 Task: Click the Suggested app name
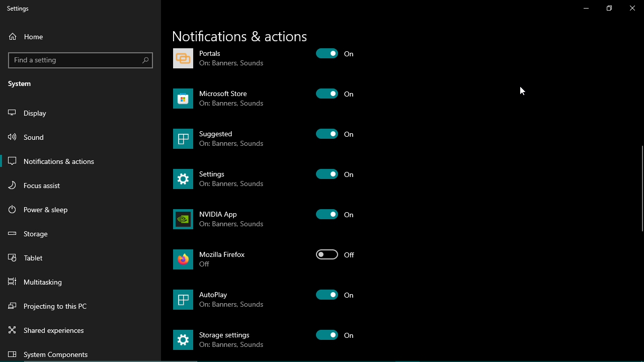click(215, 134)
